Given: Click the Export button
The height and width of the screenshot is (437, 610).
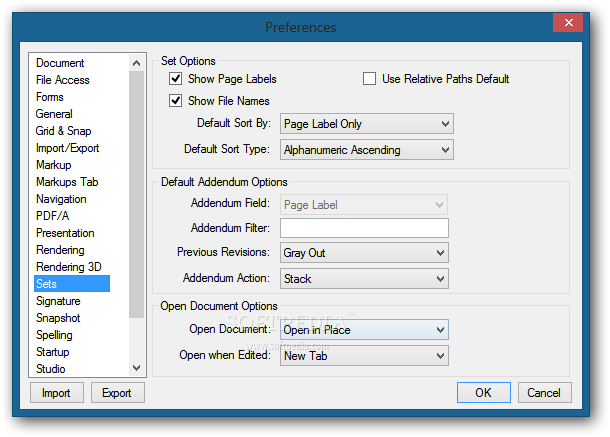Looking at the screenshot, I should point(117,393).
